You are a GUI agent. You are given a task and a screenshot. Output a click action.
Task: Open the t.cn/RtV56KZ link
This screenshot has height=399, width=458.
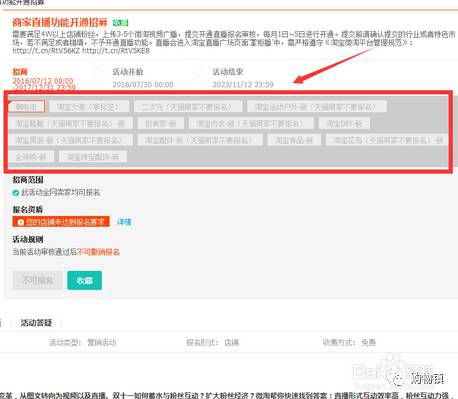[x=46, y=51]
